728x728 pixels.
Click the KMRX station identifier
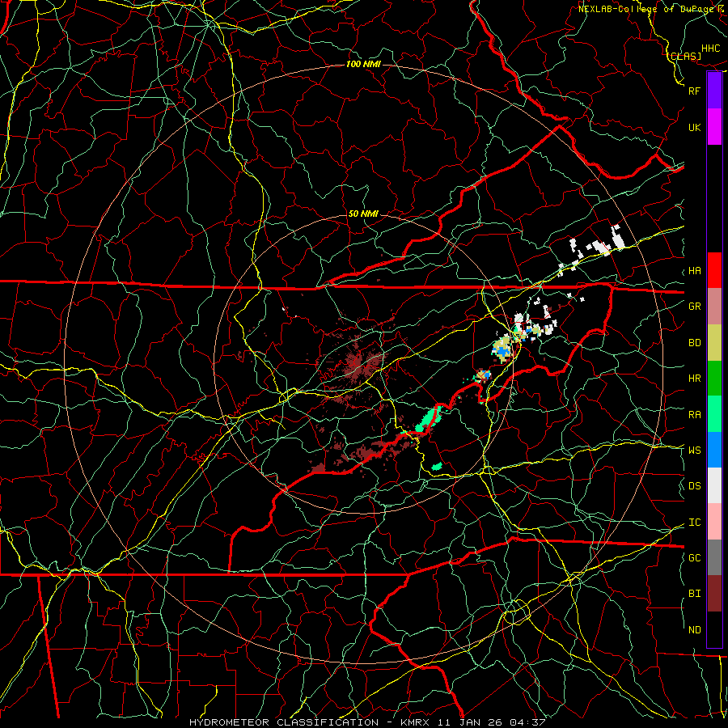click(415, 722)
